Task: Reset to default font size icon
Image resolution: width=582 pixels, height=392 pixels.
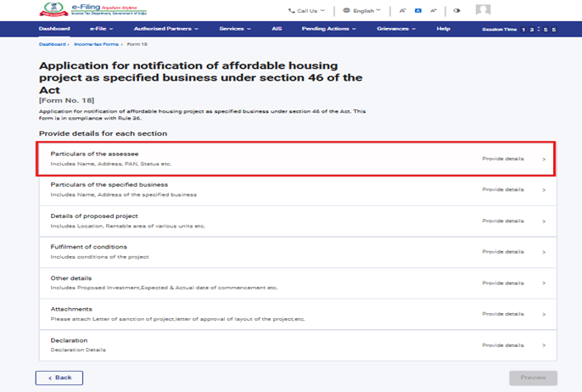Action: click(x=417, y=11)
